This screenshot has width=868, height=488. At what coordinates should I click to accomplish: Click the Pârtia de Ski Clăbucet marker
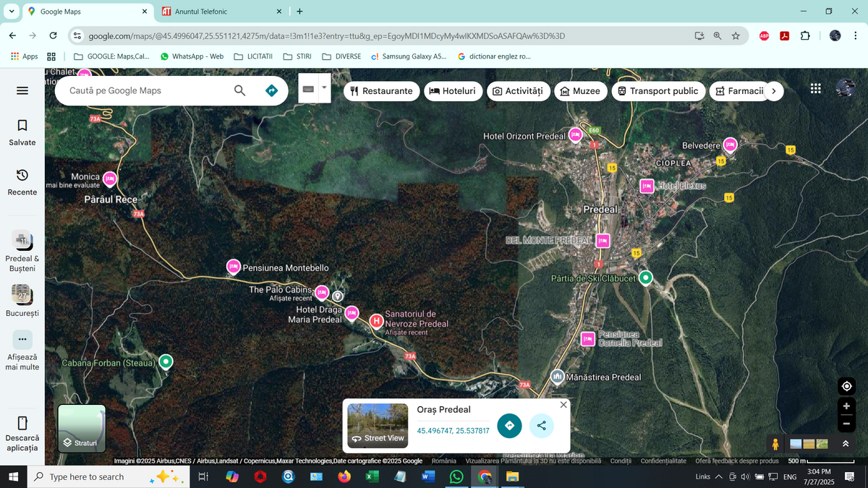[646, 278]
